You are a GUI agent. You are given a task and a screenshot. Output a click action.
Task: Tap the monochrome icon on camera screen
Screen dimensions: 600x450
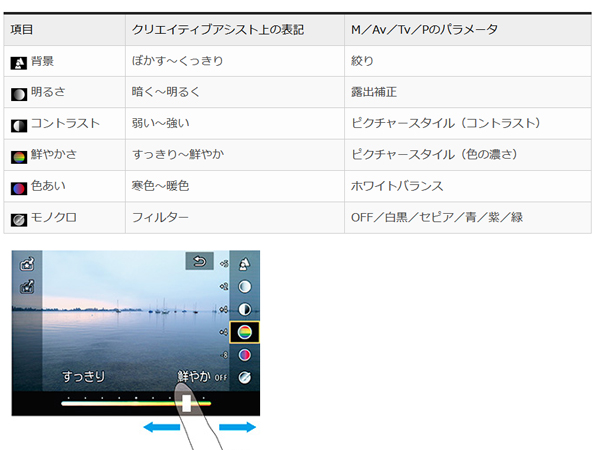[x=245, y=378]
